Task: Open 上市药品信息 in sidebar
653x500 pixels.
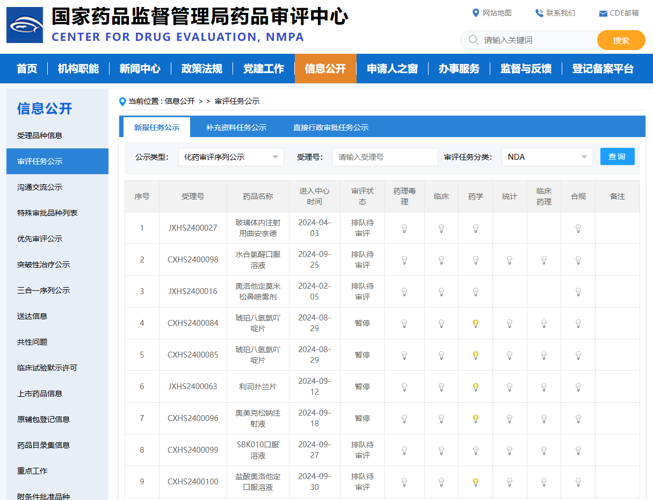Action: pos(40,394)
